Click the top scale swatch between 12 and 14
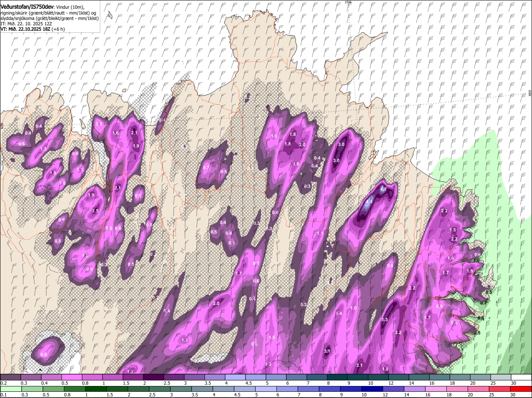Image resolution: width=532 pixels, height=398 pixels. (399, 377)
